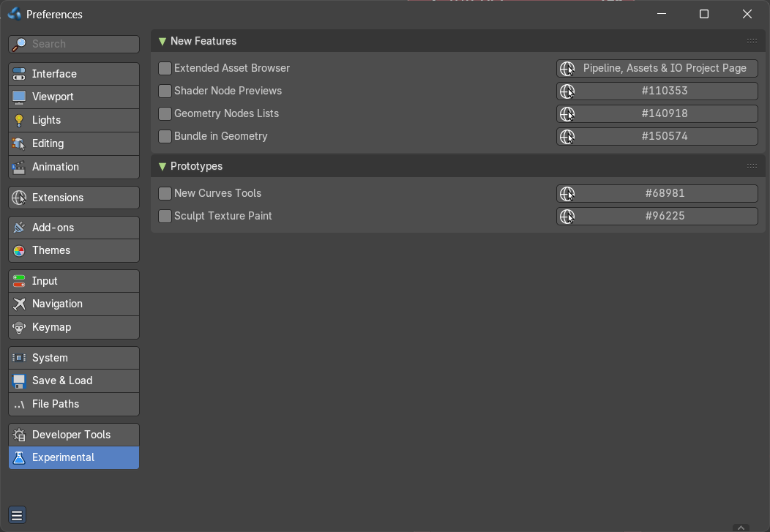This screenshot has height=532, width=770.
Task: Open Pipeline, Assets & IO Project Page link
Action: (x=657, y=68)
